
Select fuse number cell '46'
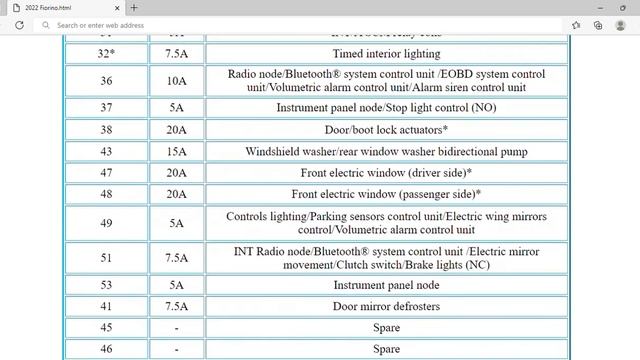106,349
